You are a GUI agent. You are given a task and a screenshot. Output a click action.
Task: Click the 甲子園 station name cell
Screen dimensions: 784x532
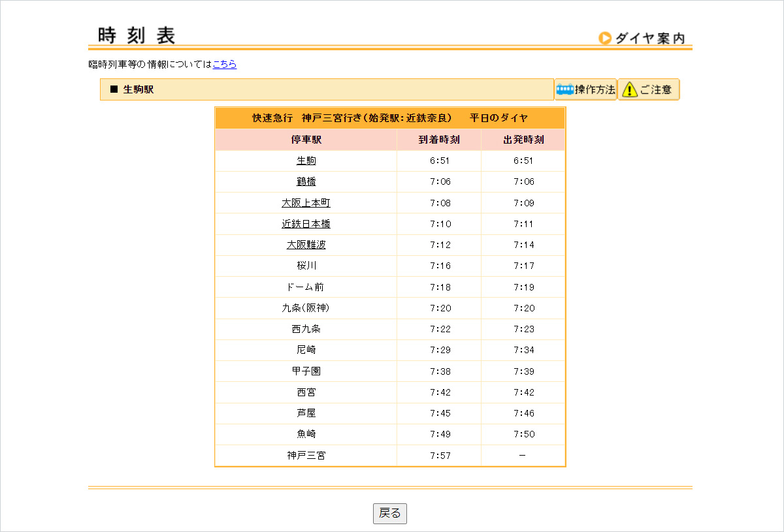306,371
